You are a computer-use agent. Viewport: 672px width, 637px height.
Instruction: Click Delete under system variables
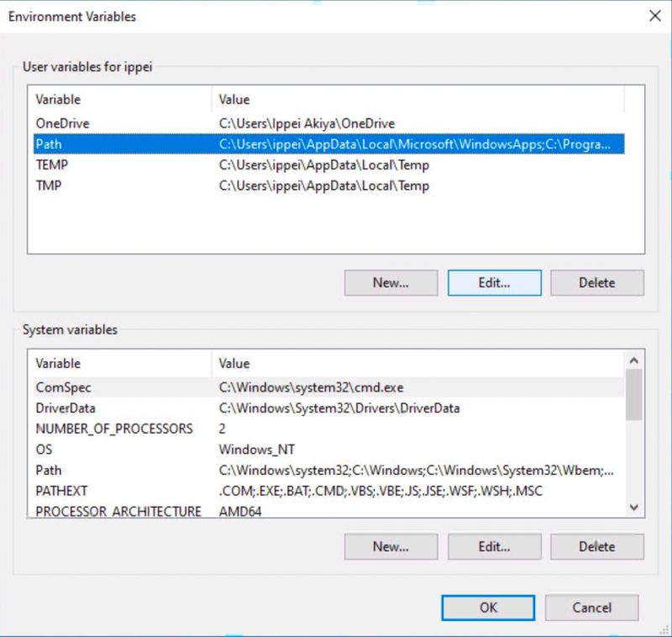click(x=597, y=546)
